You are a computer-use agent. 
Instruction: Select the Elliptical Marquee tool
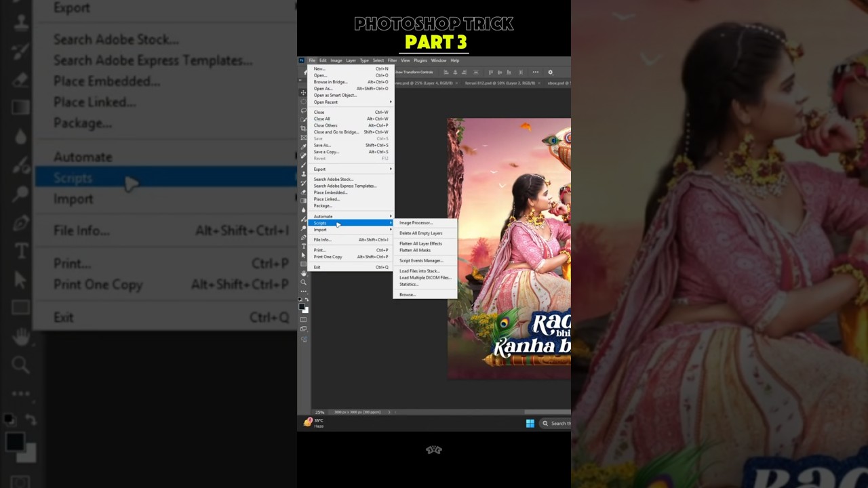pyautogui.click(x=303, y=102)
